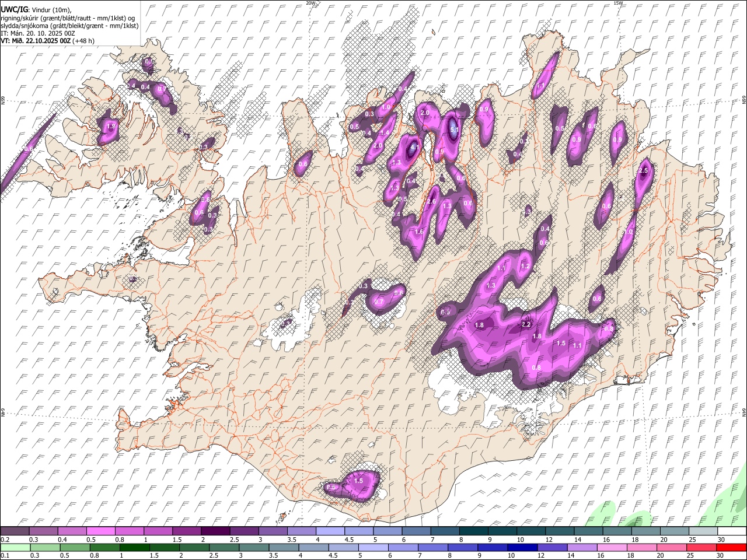Click the '2.2' snowfall value over Vatnajökull

(526, 324)
